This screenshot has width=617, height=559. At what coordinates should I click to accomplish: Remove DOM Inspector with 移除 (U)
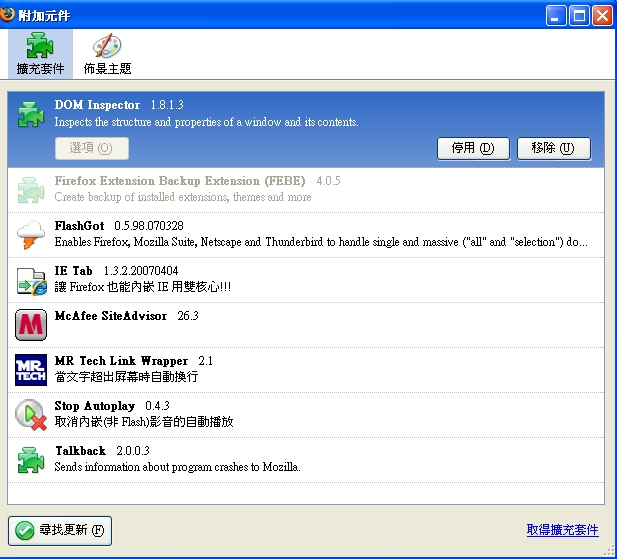pos(554,148)
